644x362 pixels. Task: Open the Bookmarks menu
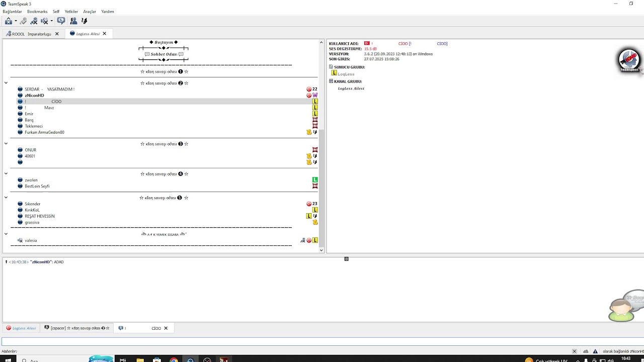pos(37,12)
